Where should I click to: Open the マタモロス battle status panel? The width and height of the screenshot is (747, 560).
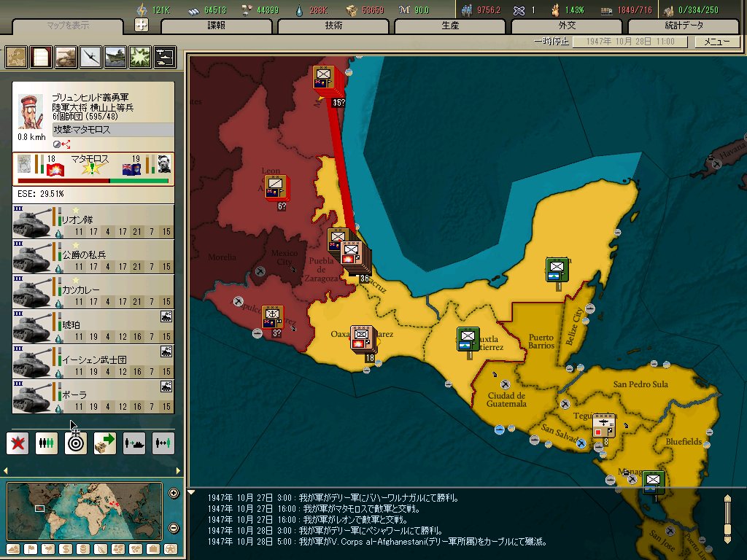[x=93, y=169]
